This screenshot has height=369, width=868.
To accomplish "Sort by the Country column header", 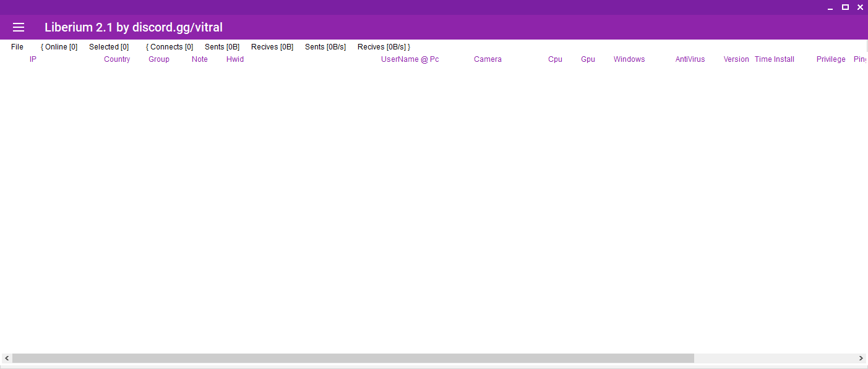I will tap(117, 59).
